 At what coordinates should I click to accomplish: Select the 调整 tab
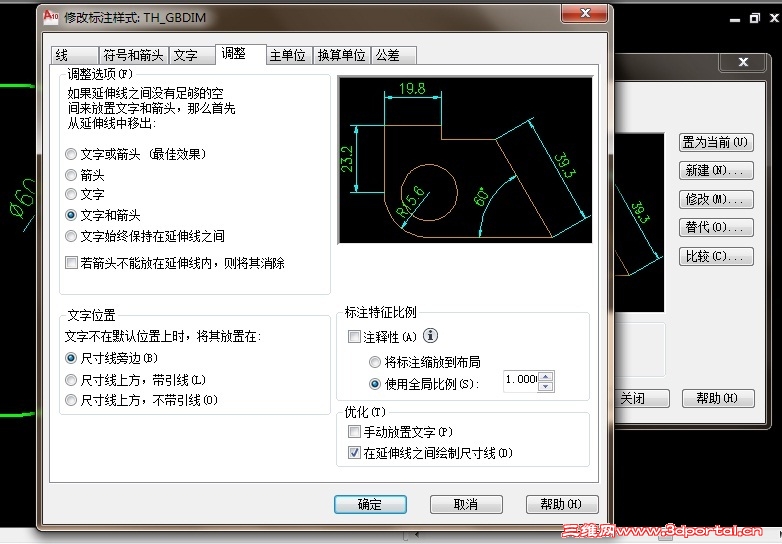pyautogui.click(x=241, y=54)
